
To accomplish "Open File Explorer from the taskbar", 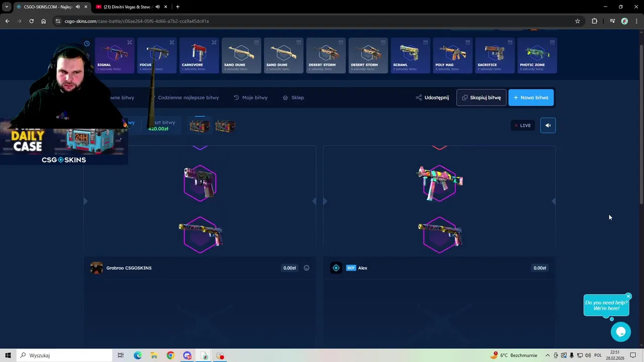I will tap(154, 355).
